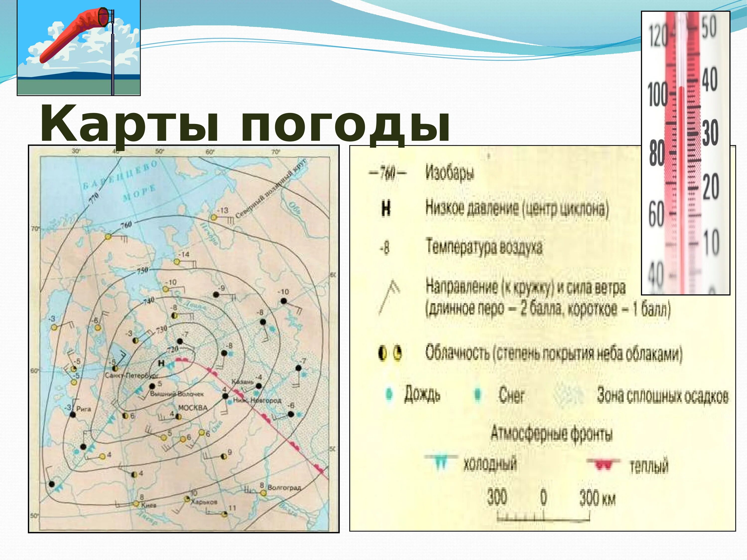The width and height of the screenshot is (747, 560).
Task: Click the station circle beside "Волгоград"
Action: pyautogui.click(x=263, y=493)
